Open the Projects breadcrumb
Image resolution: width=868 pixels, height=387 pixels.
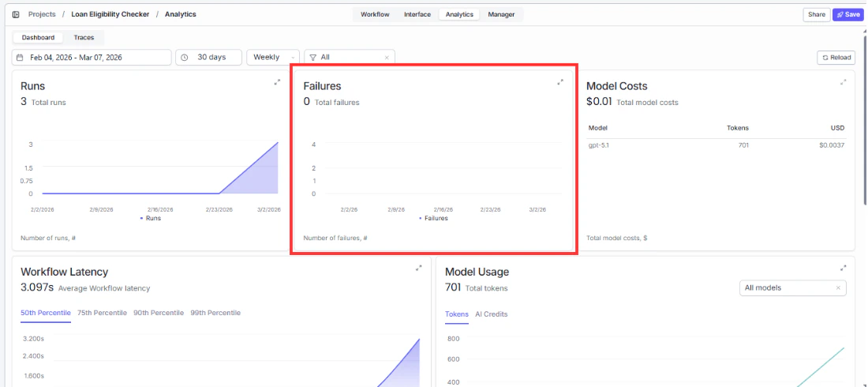[x=42, y=14]
